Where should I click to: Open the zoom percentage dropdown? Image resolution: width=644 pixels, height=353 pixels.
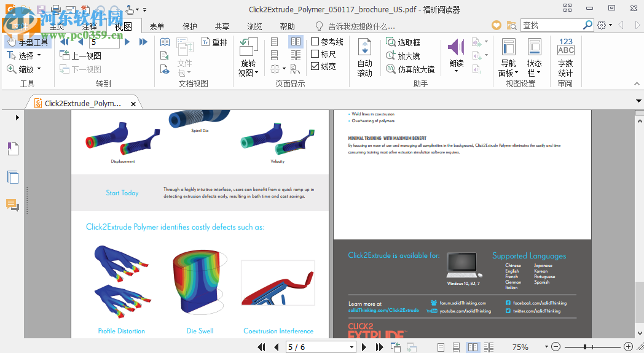point(546,347)
